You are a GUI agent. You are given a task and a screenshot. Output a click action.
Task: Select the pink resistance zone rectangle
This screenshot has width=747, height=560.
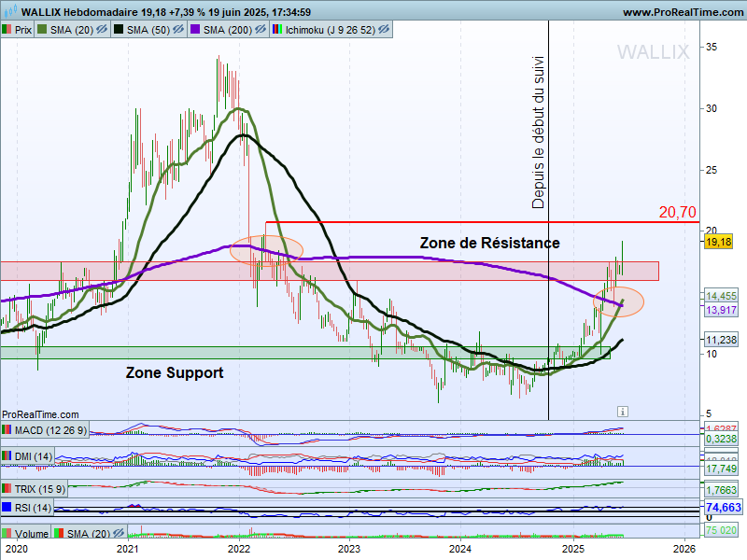(x=330, y=271)
